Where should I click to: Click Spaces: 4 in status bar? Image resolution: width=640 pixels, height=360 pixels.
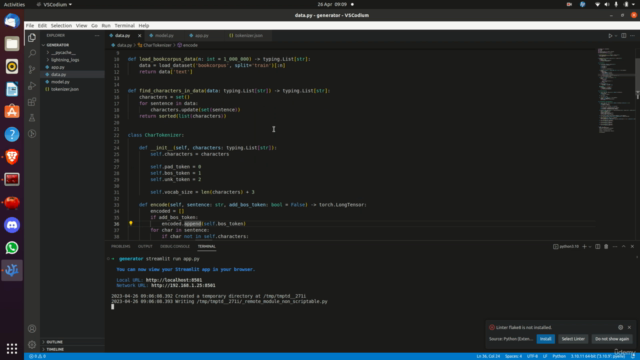tap(513, 356)
